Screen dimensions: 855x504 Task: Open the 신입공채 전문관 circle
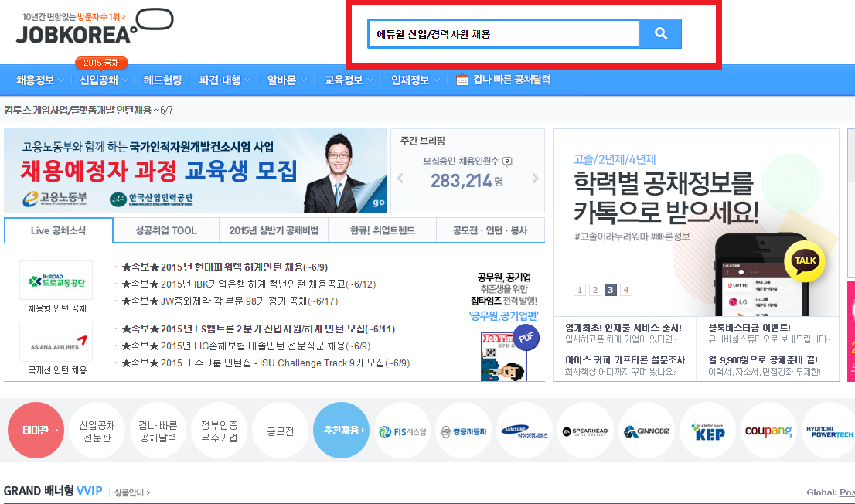coord(97,431)
